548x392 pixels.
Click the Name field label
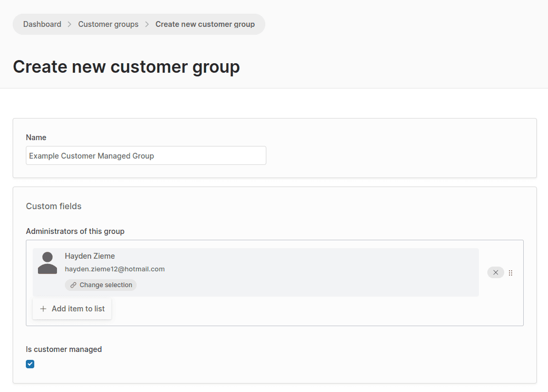pyautogui.click(x=36, y=137)
